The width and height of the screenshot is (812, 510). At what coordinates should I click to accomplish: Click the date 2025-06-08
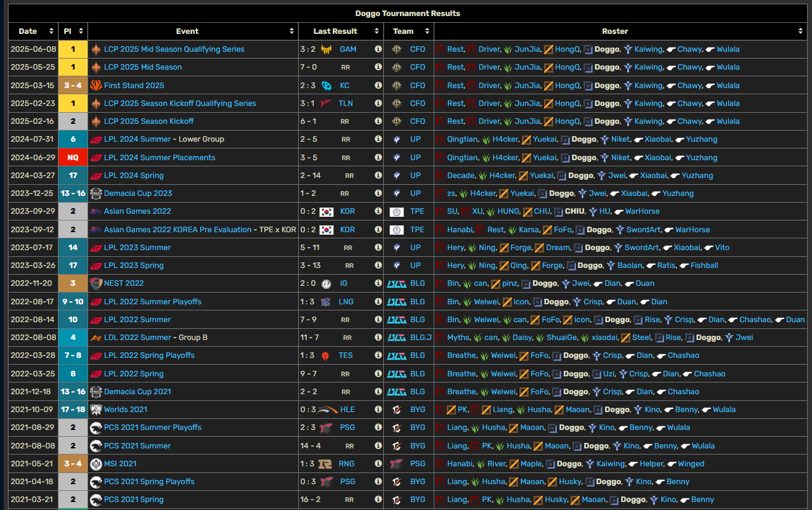pyautogui.click(x=33, y=49)
